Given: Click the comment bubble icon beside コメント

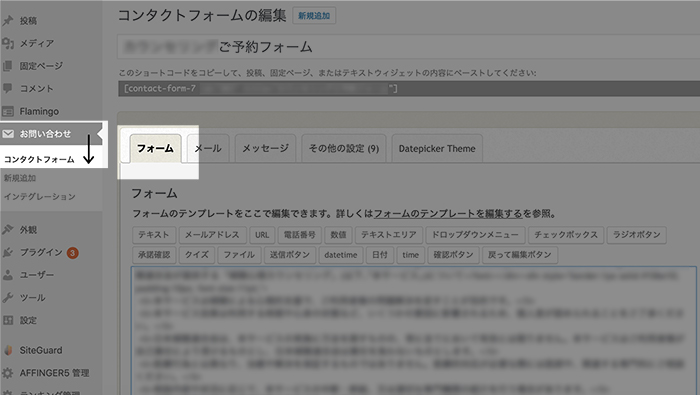Looking at the screenshot, I should 8,88.
